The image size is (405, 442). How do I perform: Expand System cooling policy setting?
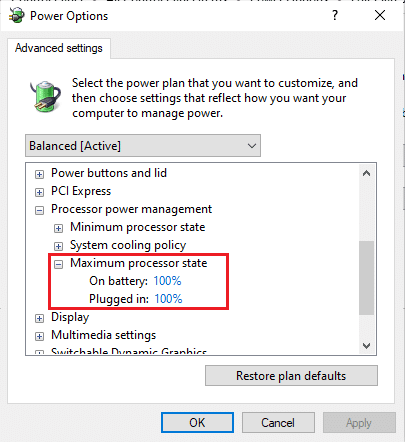pyautogui.click(x=58, y=246)
